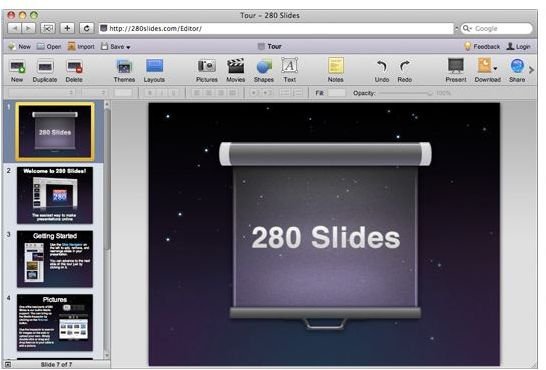The width and height of the screenshot is (546, 370).
Task: Open the Shapes tool
Action: pos(264,66)
